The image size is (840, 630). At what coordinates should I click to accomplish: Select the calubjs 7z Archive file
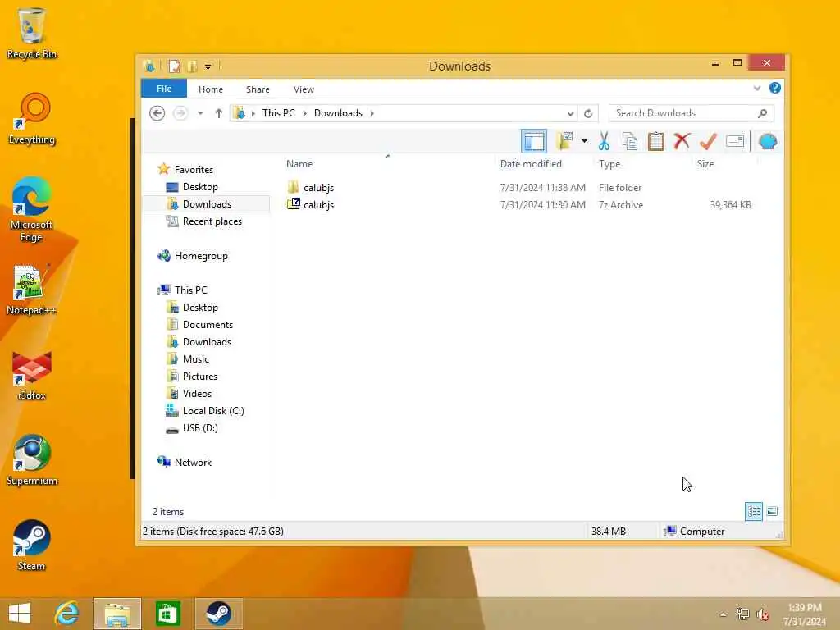pyautogui.click(x=311, y=204)
